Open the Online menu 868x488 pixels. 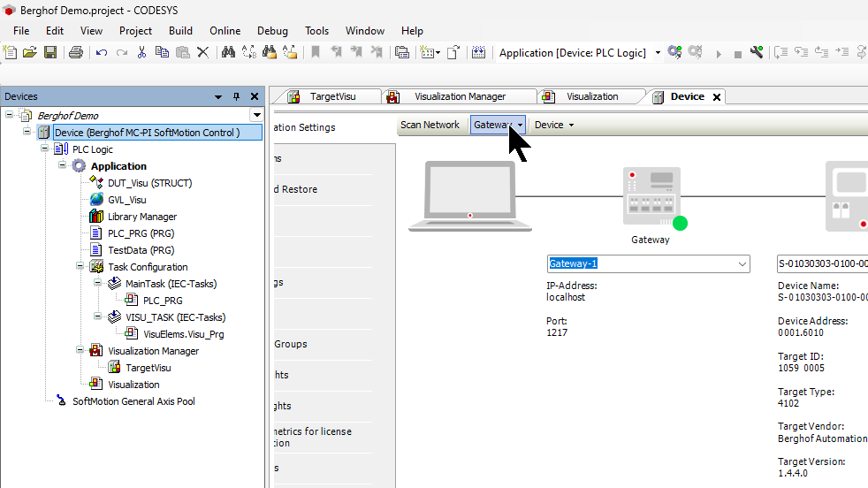click(225, 31)
